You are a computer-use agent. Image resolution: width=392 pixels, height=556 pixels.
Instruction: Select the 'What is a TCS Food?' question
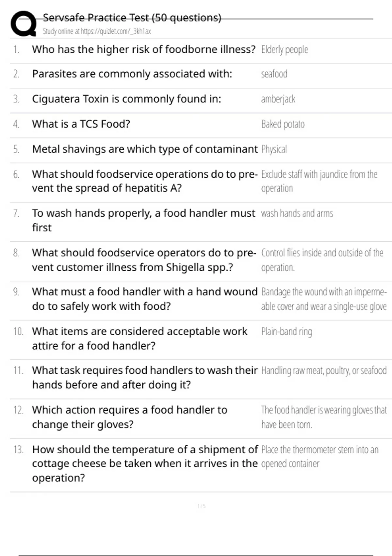81,124
